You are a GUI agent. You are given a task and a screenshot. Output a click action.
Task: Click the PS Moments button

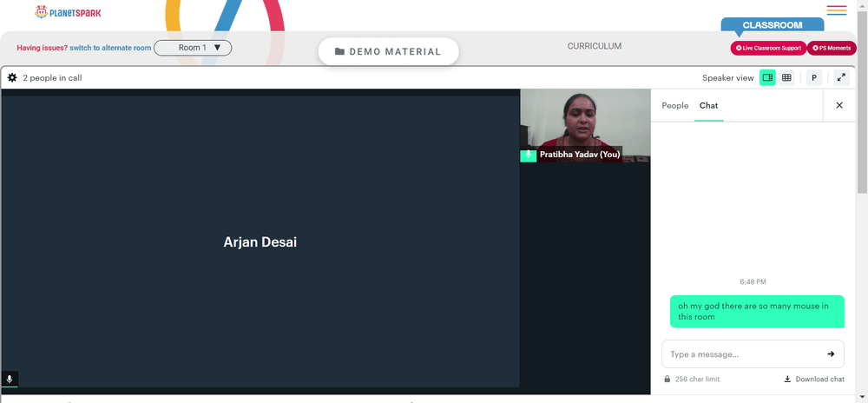[x=832, y=48]
